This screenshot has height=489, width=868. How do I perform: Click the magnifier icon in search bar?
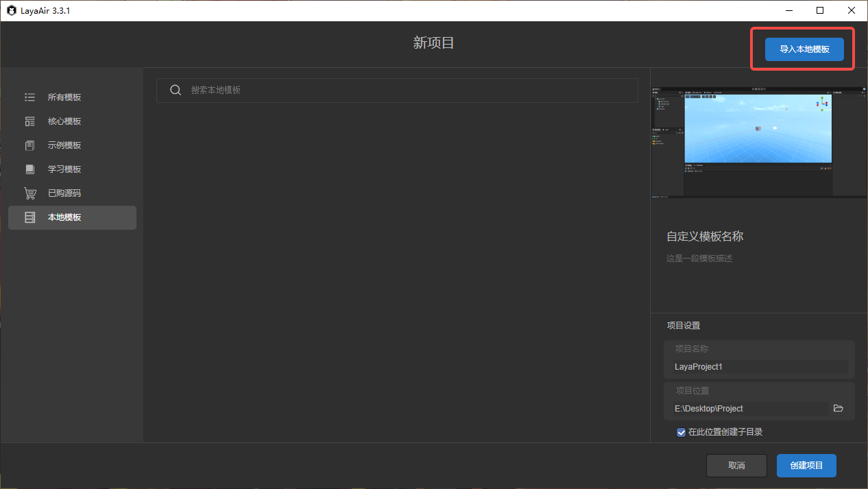(x=176, y=91)
